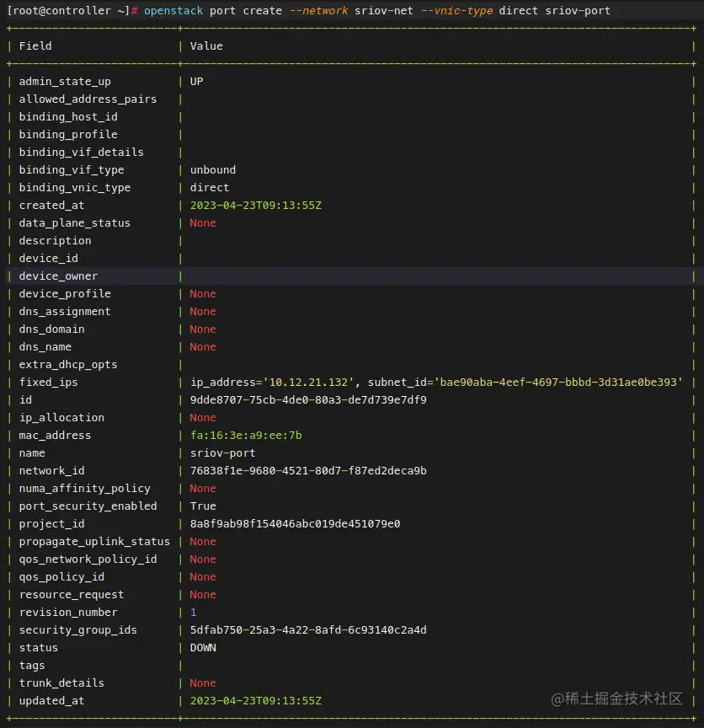This screenshot has width=704, height=728.
Task: Click the port id '9dde8707-75cb-4de0-80a3-de7d739e7df9'
Action: coord(308,399)
